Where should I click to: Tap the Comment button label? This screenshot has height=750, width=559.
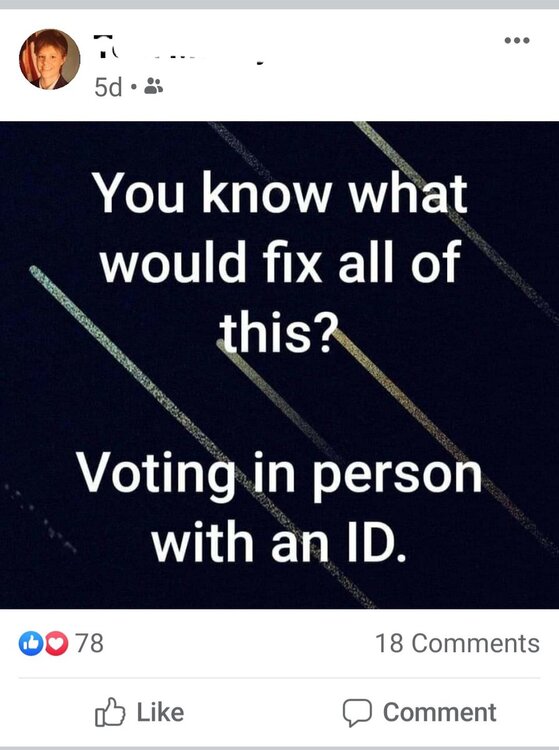pyautogui.click(x=439, y=712)
